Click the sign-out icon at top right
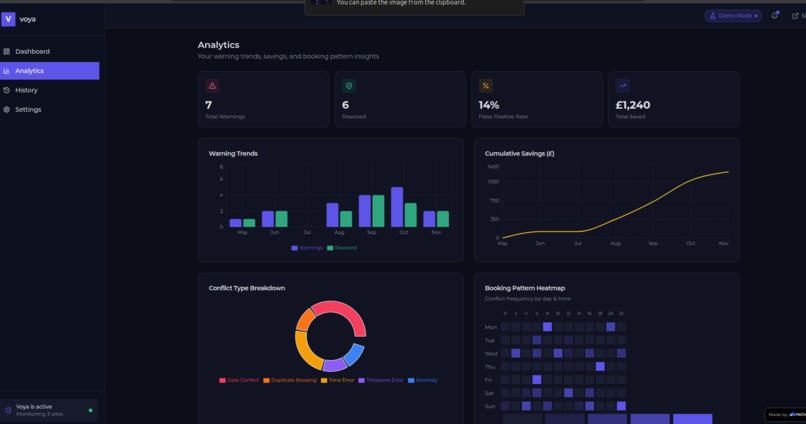 (x=795, y=16)
